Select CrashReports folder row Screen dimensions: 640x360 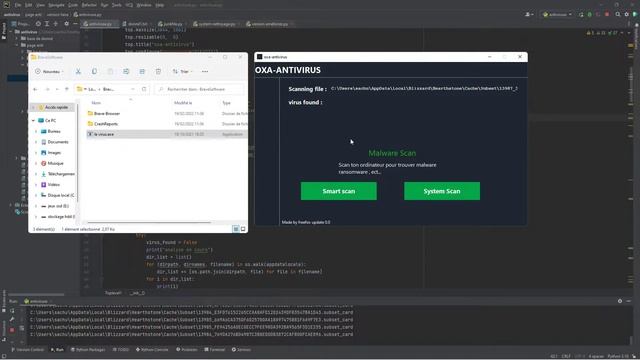[x=167, y=124]
